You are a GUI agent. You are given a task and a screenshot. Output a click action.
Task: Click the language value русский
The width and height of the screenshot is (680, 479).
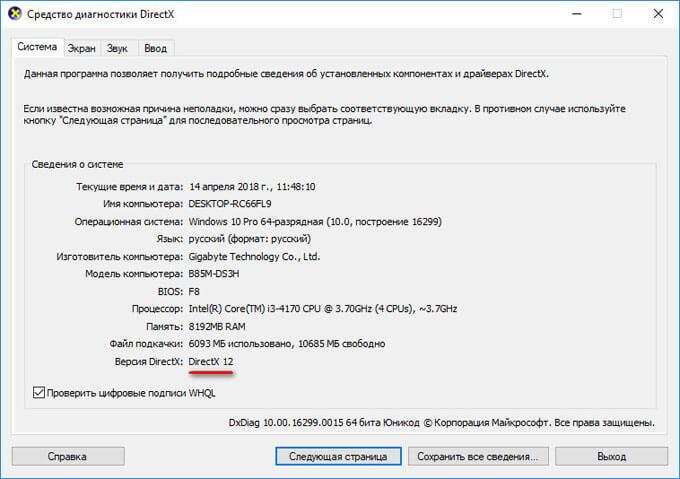(249, 239)
